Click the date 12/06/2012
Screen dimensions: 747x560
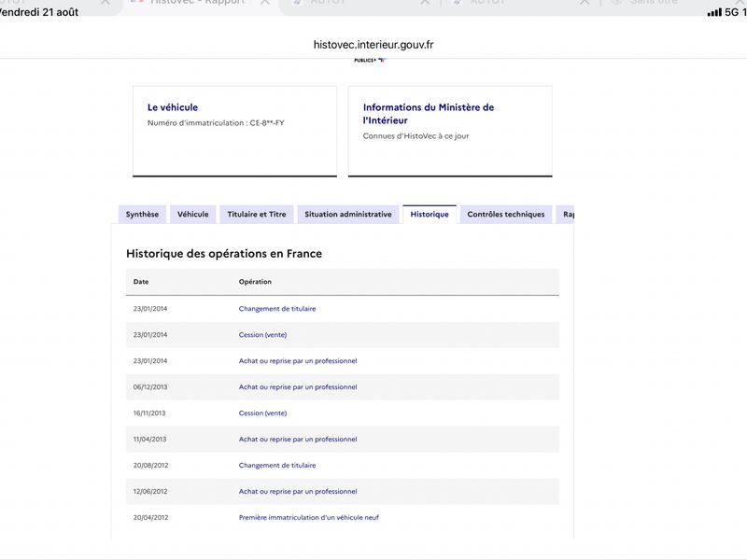point(150,492)
